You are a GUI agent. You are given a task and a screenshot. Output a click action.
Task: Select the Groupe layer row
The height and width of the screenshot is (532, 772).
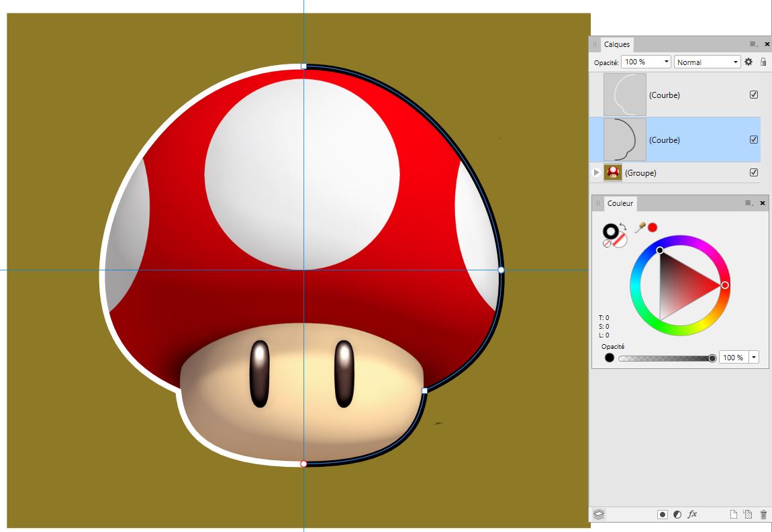point(675,172)
